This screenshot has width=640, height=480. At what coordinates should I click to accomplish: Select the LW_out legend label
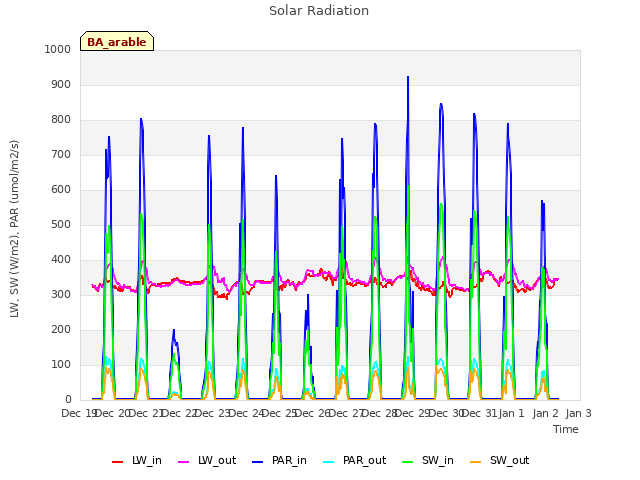(217, 461)
